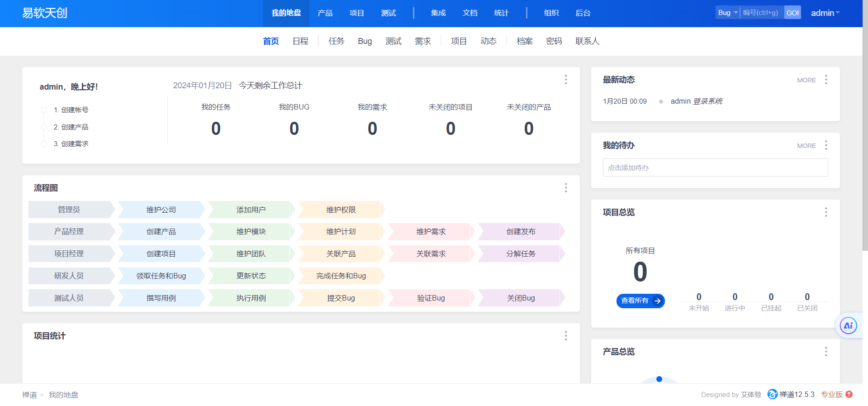This screenshot has height=406, width=868.
Task: Click the 专业版 link in footer
Action: pos(832,395)
